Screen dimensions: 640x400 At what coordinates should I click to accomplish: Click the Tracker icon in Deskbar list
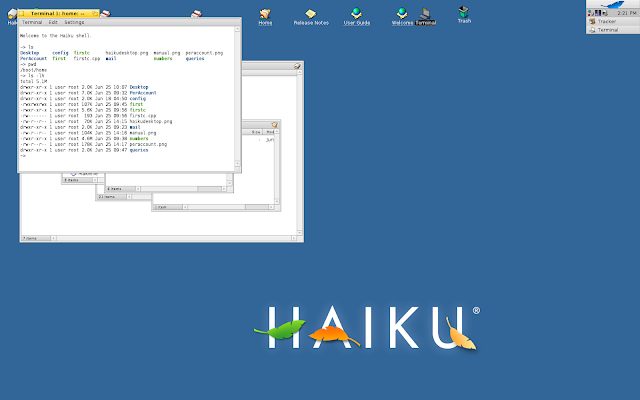[x=592, y=21]
